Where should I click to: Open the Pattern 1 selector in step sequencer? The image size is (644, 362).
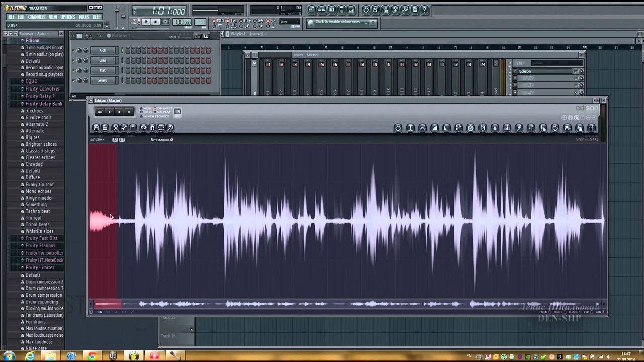point(121,36)
